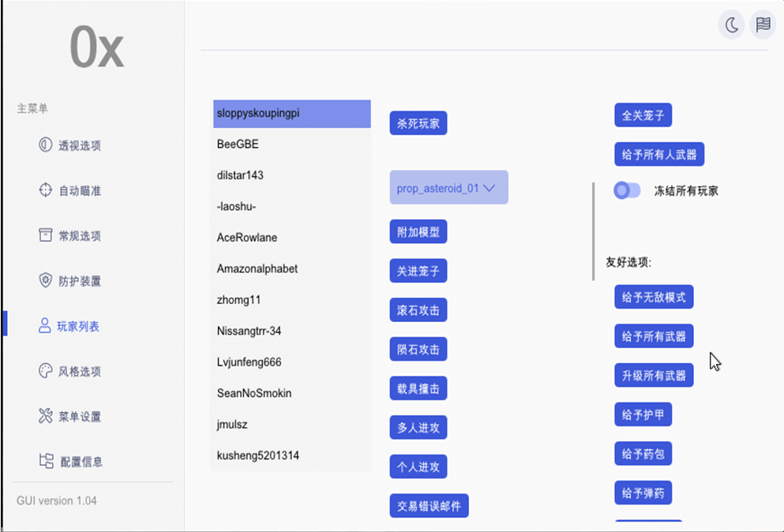Click the 给予无敌模式 button
The height and width of the screenshot is (532, 784).
coord(654,298)
